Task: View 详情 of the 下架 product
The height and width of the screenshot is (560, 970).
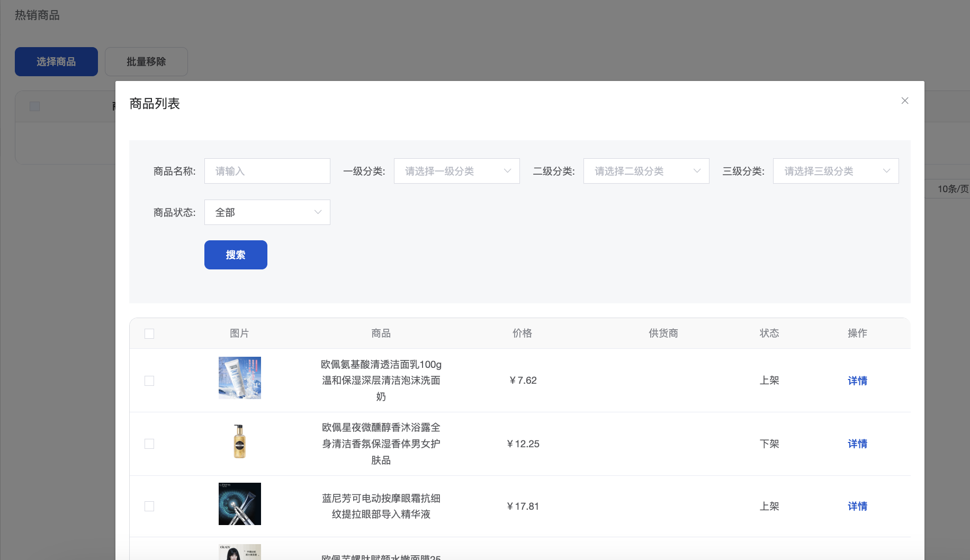Action: coord(857,444)
